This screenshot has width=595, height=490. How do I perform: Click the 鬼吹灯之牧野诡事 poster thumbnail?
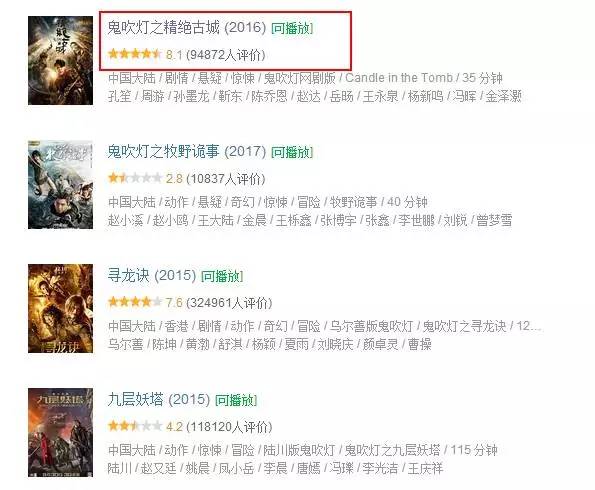pyautogui.click(x=60, y=184)
